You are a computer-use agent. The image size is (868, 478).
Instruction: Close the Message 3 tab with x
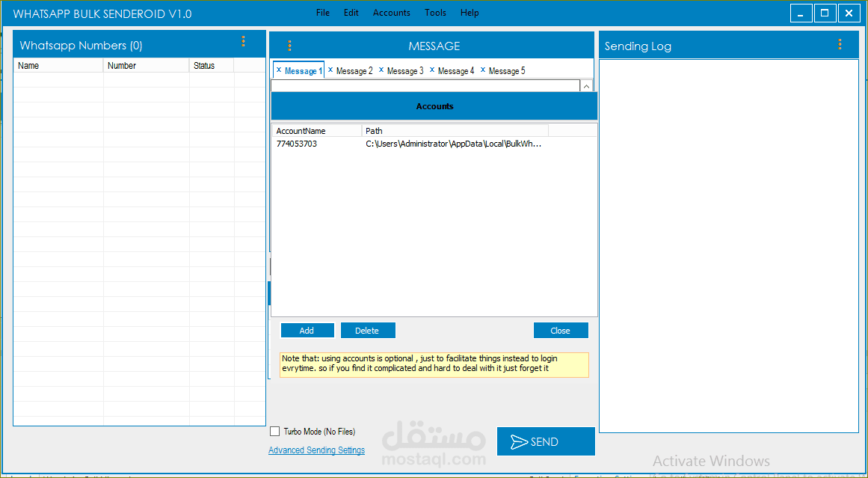click(x=381, y=70)
